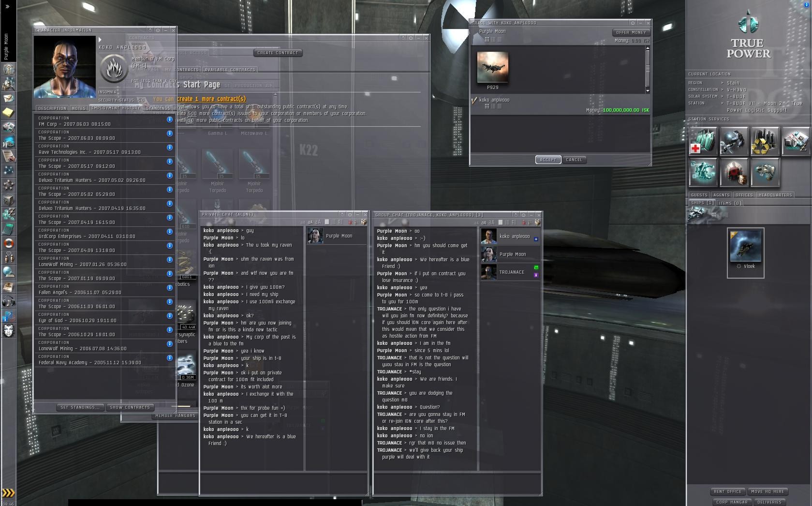Click the people icon in Private Chat toolbar

pyautogui.click(x=363, y=222)
